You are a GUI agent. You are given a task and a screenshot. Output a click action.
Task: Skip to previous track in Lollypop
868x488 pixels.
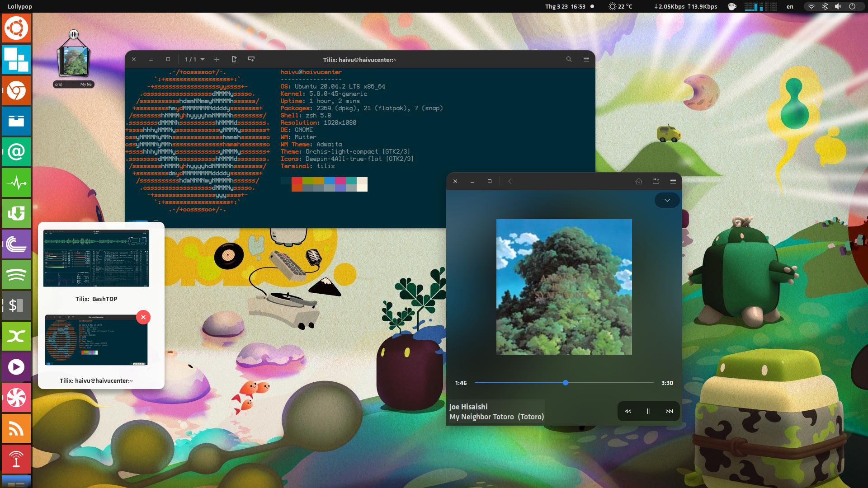(x=628, y=411)
